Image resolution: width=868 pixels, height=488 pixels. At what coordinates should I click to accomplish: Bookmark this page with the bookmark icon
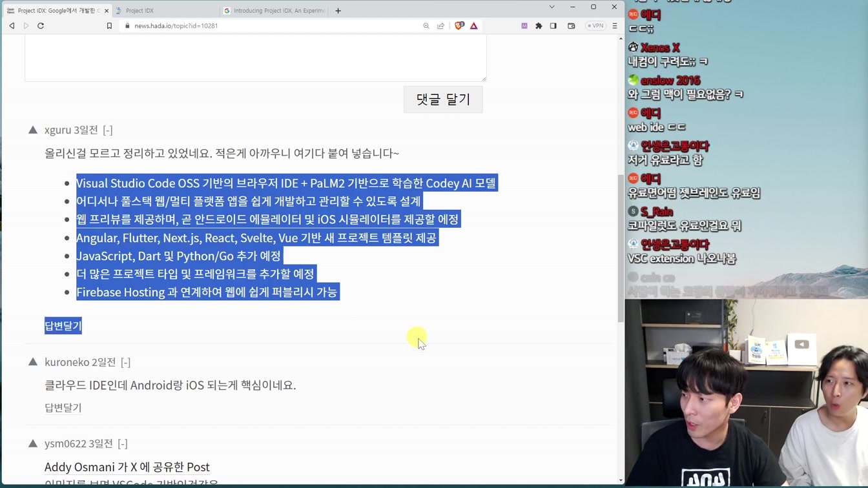109,26
